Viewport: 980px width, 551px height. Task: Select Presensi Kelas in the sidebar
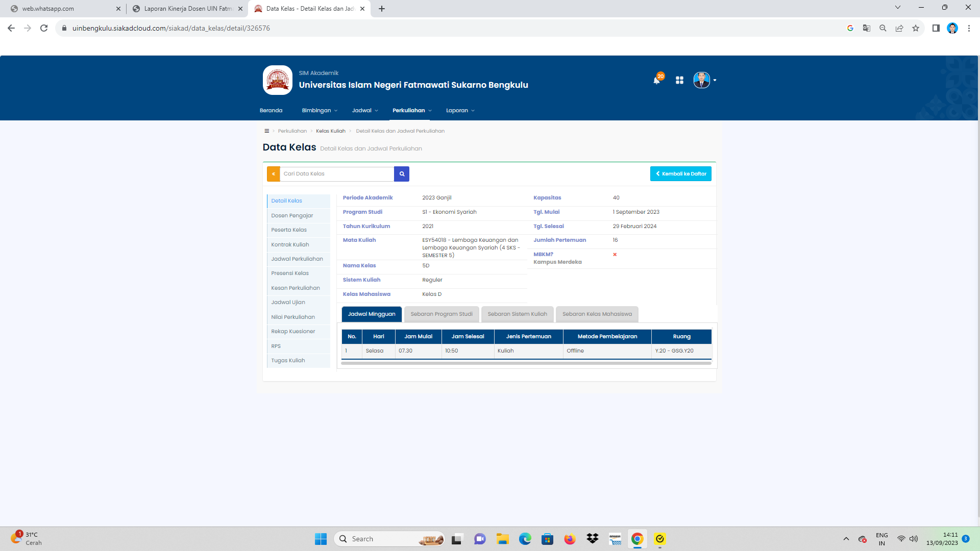coord(290,273)
